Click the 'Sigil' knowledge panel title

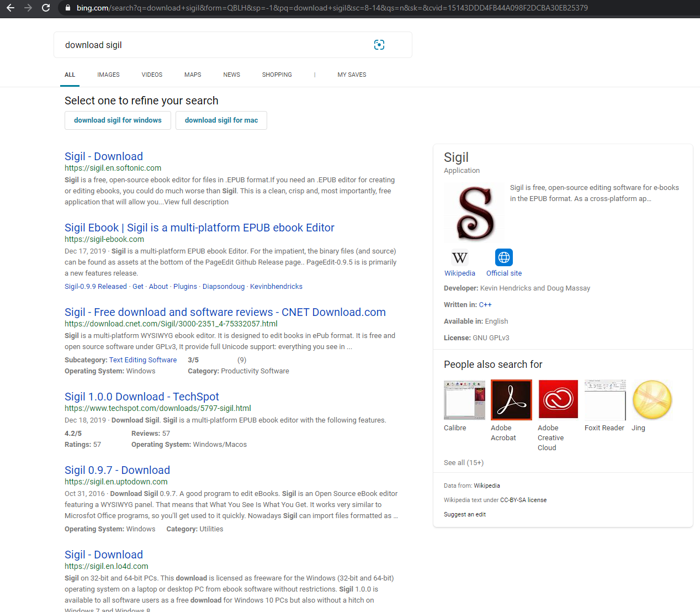(x=456, y=157)
